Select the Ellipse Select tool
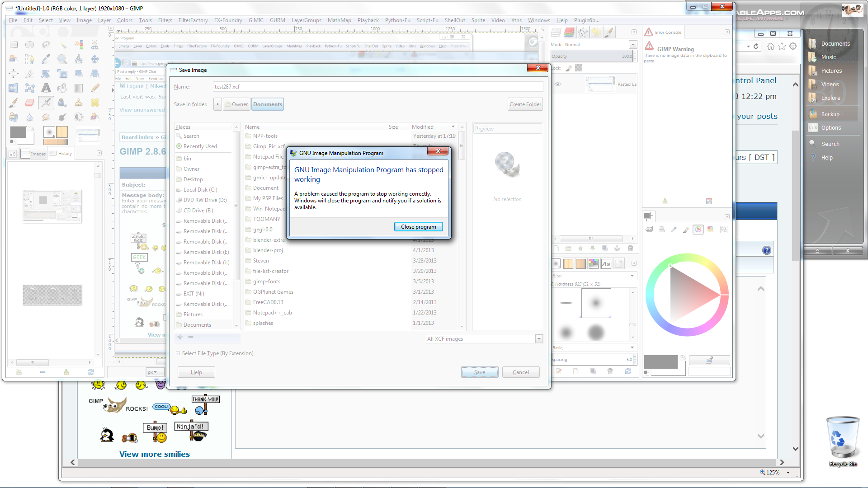This screenshot has width=868, height=488. tap(30, 45)
